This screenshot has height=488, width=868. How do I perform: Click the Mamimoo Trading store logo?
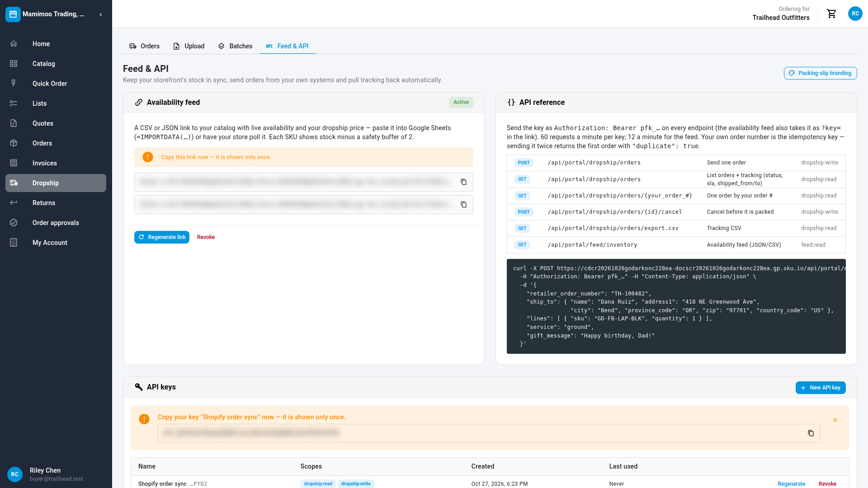[x=13, y=14]
